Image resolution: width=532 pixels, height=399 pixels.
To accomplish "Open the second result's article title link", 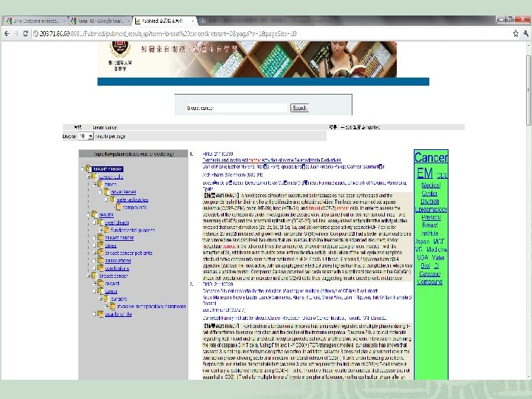I will point(290,291).
